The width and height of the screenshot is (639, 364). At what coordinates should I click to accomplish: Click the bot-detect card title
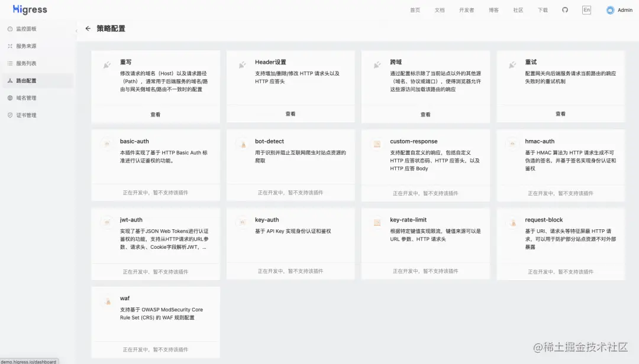[269, 141]
